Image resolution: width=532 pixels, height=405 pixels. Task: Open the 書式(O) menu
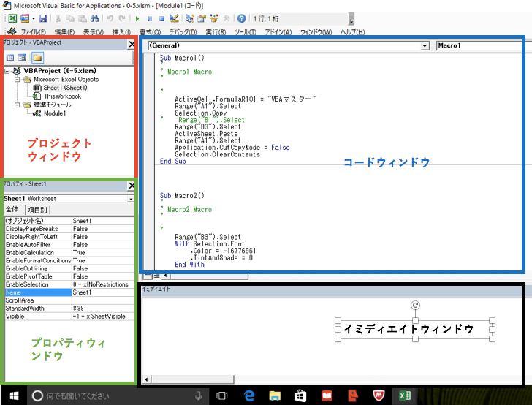pos(150,32)
